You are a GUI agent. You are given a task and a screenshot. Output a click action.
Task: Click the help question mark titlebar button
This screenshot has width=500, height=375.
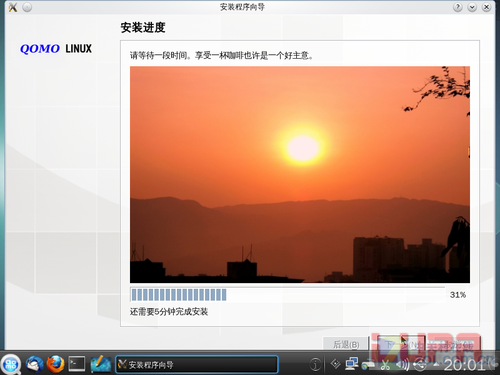click(458, 7)
